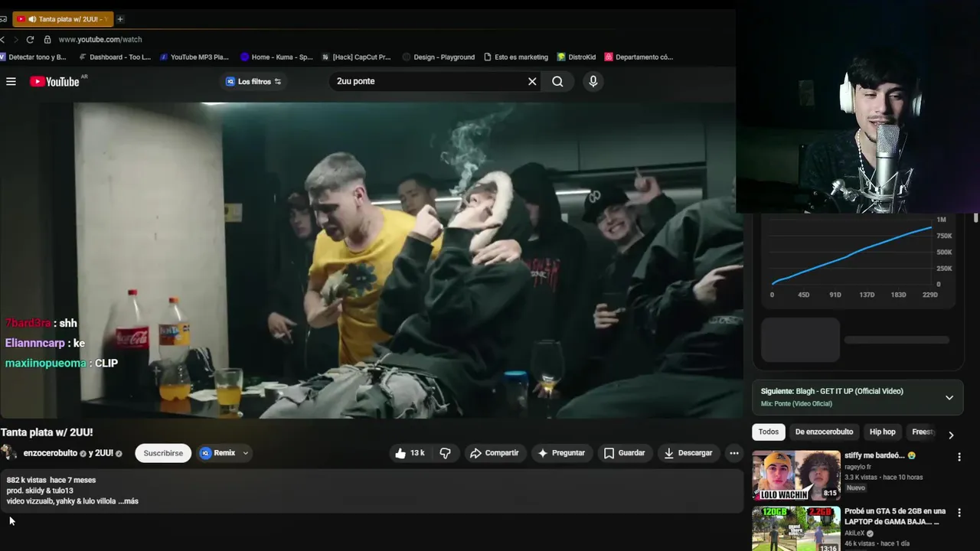Share video using Compartir button
980x551 pixels.
[495, 453]
